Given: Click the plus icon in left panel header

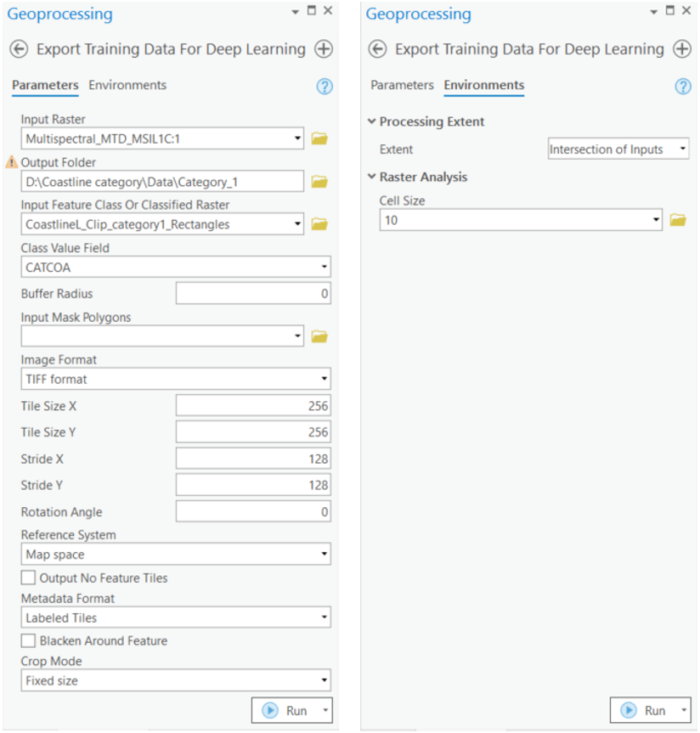Looking at the screenshot, I should pos(324,49).
